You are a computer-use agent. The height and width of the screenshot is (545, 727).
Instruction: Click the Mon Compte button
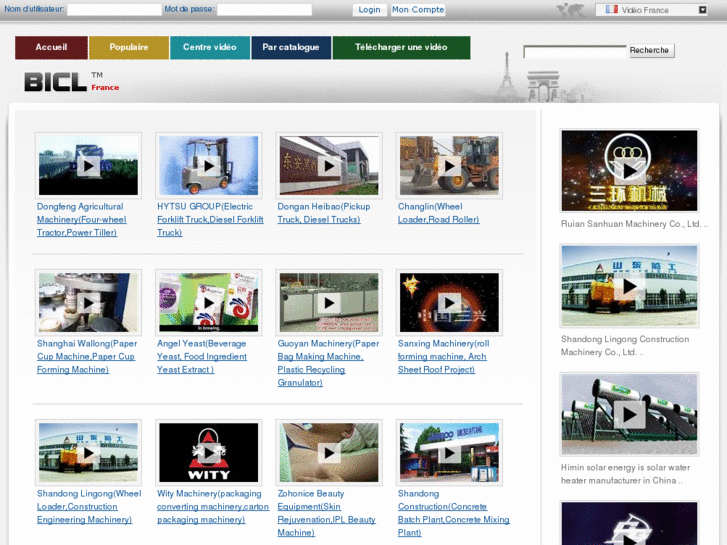tap(418, 10)
